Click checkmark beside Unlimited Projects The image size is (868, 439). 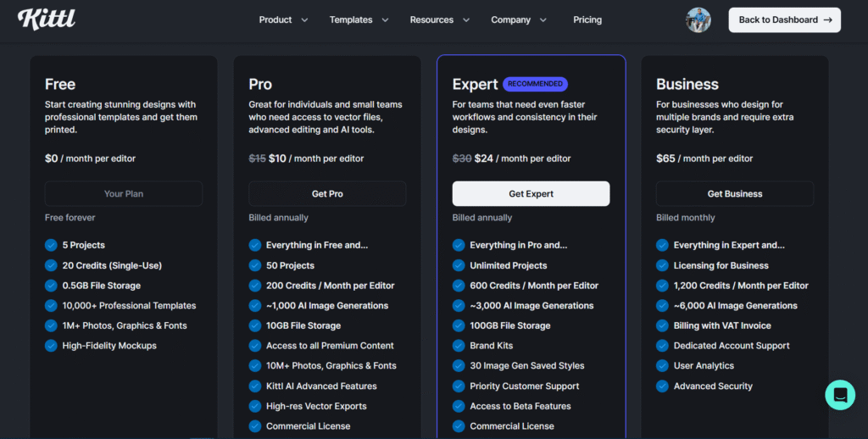459,265
